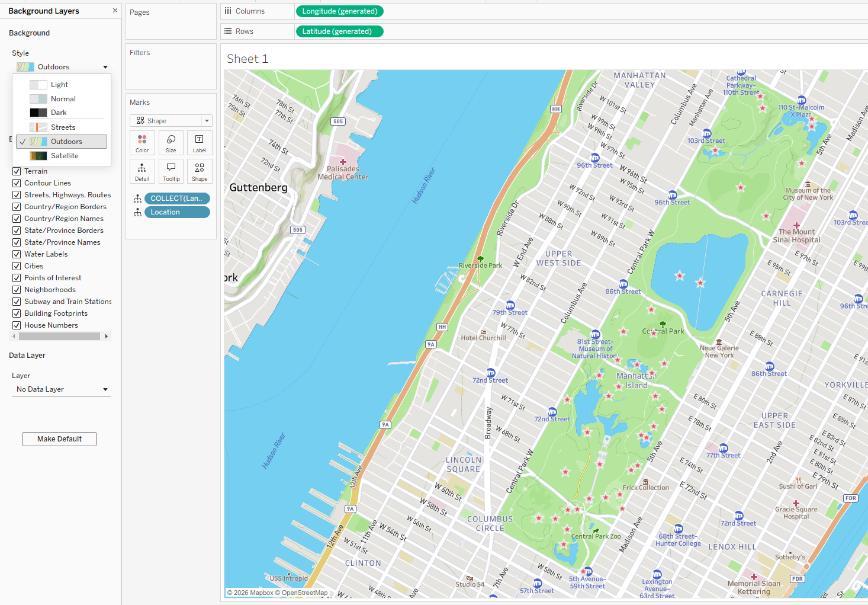Toggle Streets, Highways, Routes checkbox

coord(17,195)
